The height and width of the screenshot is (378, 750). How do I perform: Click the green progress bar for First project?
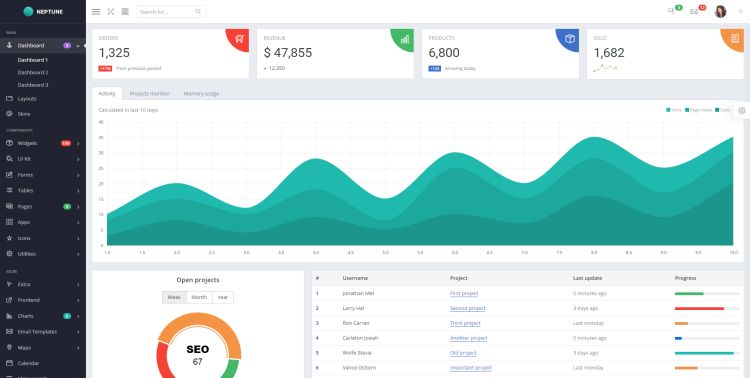pyautogui.click(x=689, y=293)
